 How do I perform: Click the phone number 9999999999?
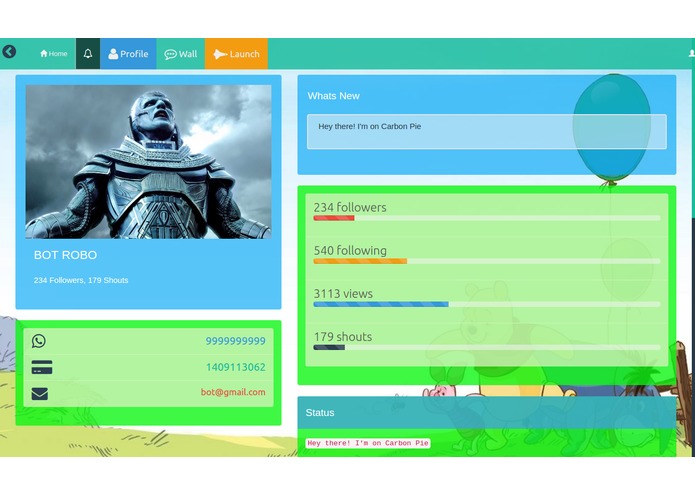tap(235, 341)
